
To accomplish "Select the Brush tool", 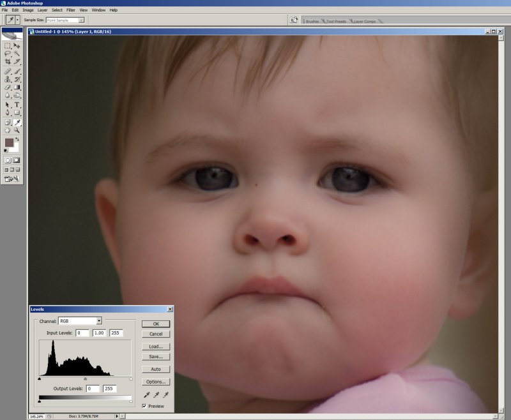I will tap(17, 71).
